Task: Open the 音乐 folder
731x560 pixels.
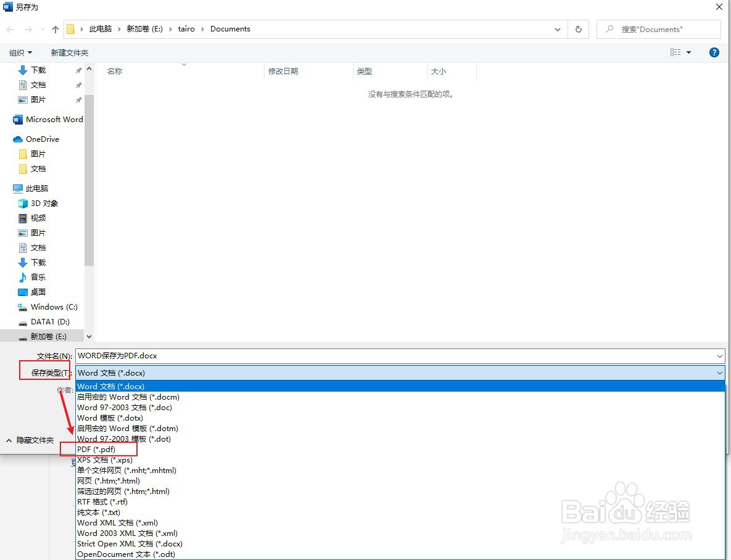Action: [x=31, y=277]
